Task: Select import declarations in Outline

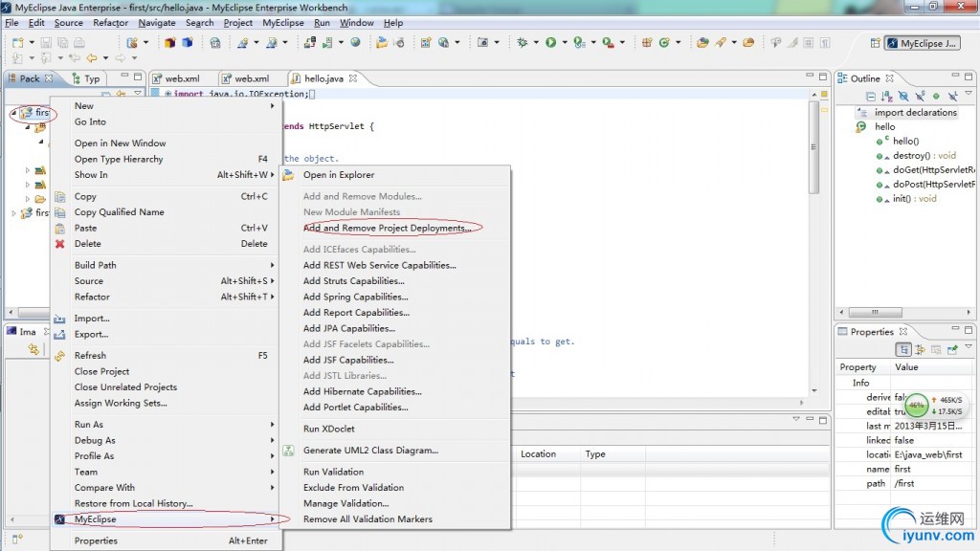Action: pos(916,113)
